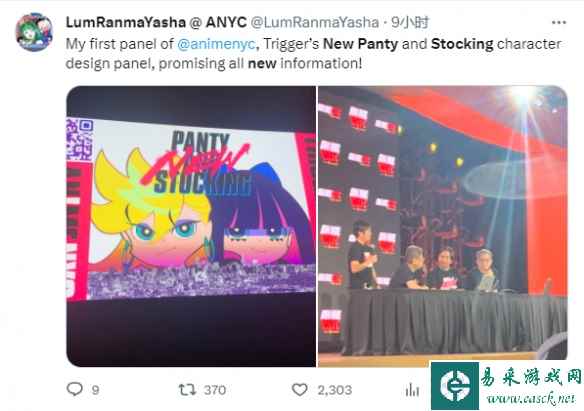View the Panty and Stocking screen photo
The height and width of the screenshot is (411, 584).
pos(191,226)
